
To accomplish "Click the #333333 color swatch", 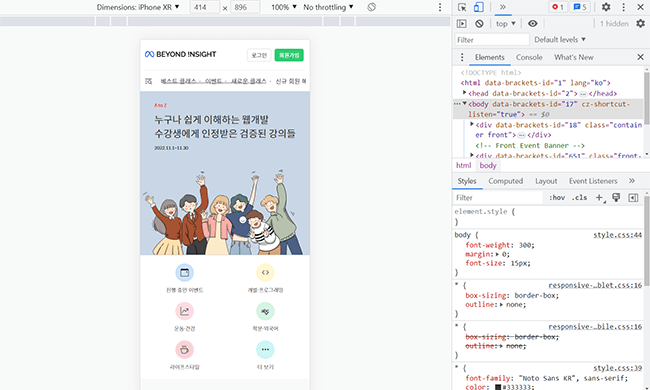I will pos(498,387).
